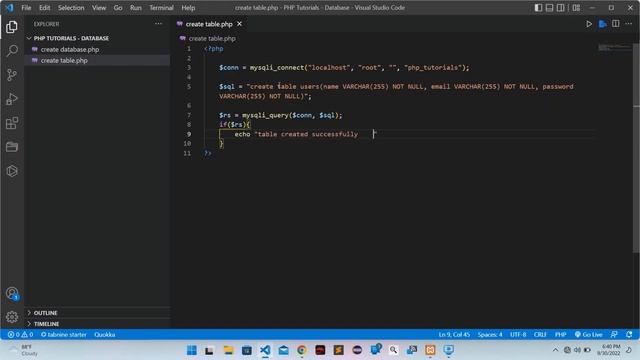Run the PHP file with play icon
Screen dimensions: 640x360
(589, 24)
